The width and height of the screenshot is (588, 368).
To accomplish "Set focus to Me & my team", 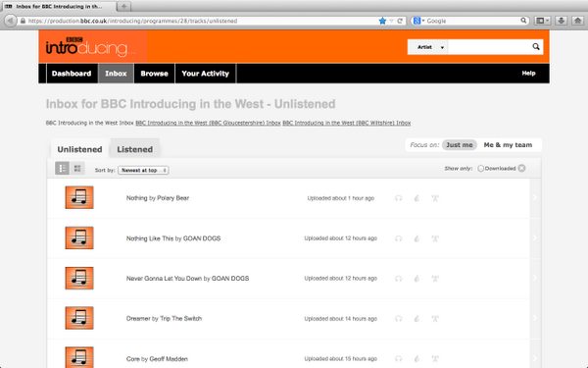I will pyautogui.click(x=508, y=145).
